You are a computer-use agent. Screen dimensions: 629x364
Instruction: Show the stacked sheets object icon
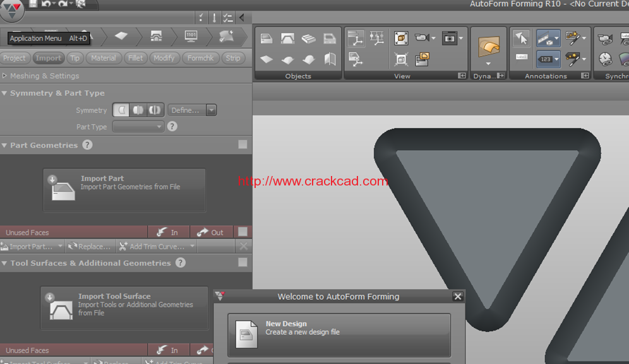click(x=308, y=38)
